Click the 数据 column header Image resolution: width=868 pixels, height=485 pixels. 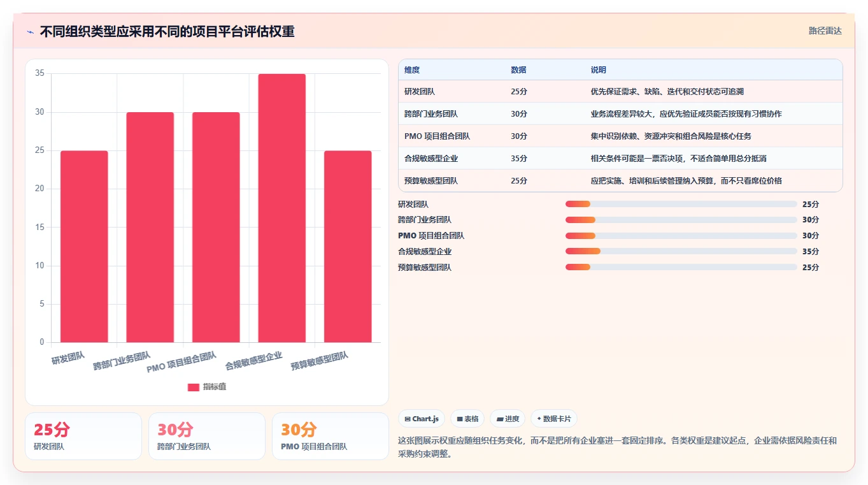[x=518, y=70]
